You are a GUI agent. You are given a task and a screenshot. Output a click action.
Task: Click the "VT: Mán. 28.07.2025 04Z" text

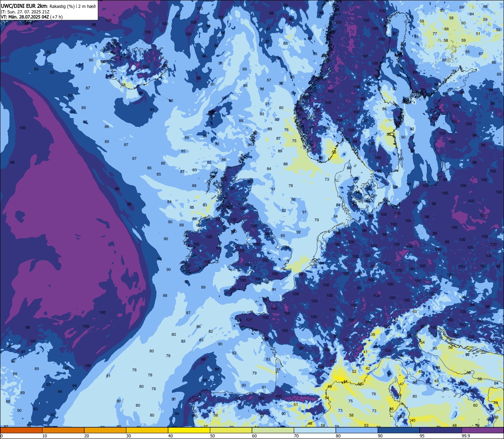point(25,17)
